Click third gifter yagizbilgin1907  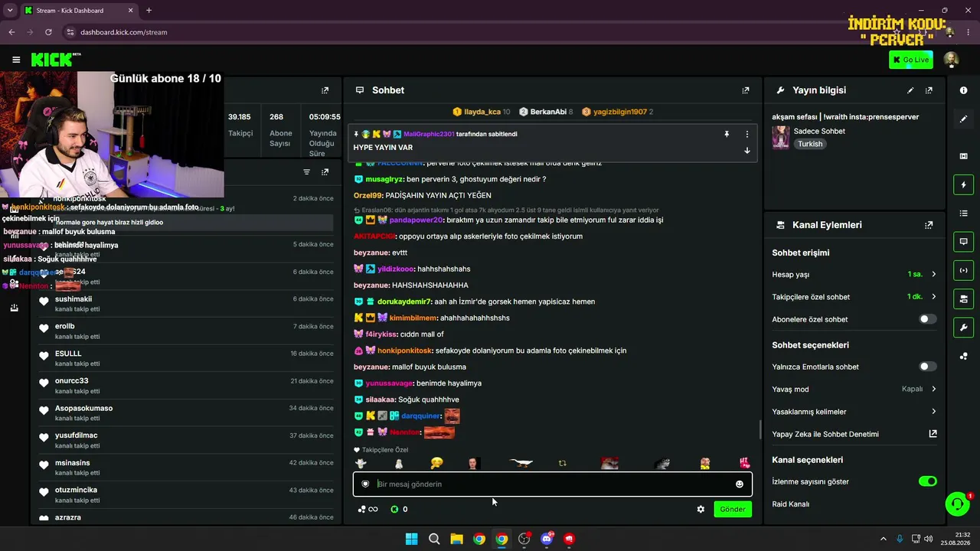coord(617,112)
